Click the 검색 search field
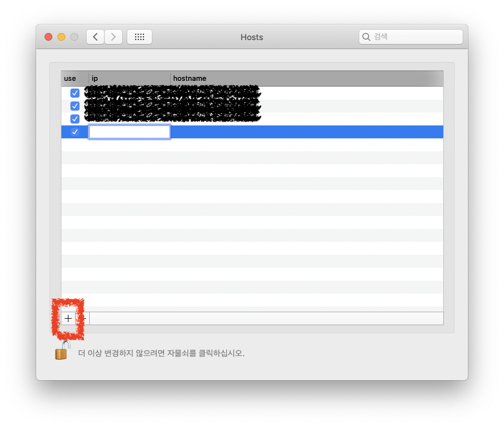Image resolution: width=504 pixels, height=428 pixels. (x=411, y=37)
